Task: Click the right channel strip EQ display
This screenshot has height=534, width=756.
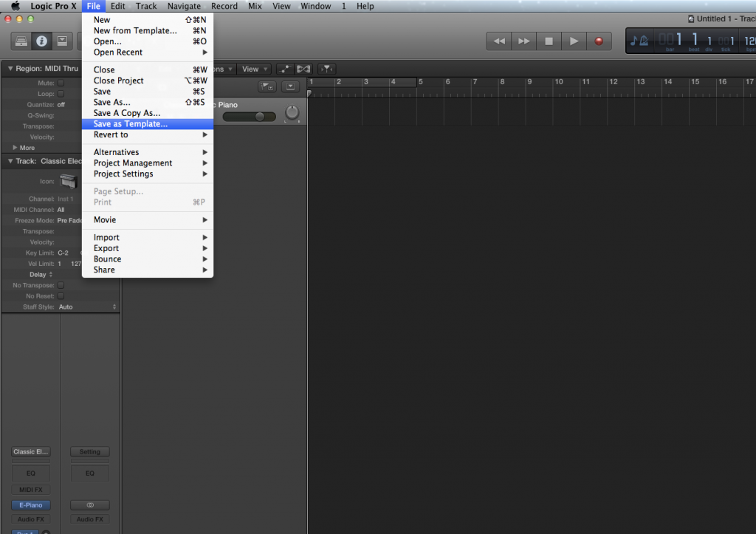Action: [89, 473]
